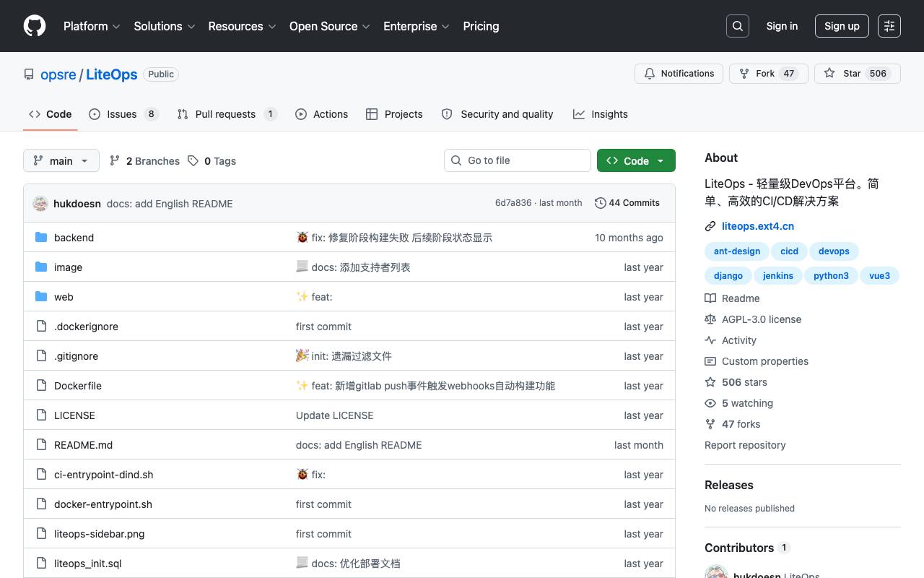Open the Contributors section heading
Image resolution: width=924 pixels, height=578 pixels.
pos(739,548)
